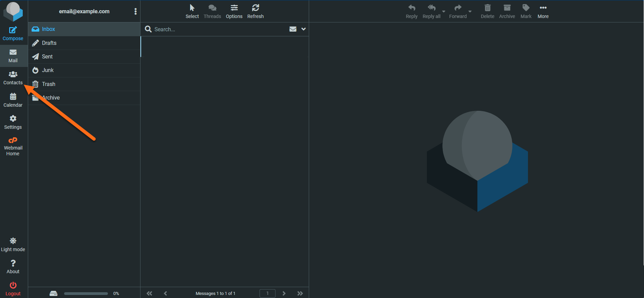Screen dimensions: 644x298
Task: Refresh the message list
Action: tap(255, 12)
